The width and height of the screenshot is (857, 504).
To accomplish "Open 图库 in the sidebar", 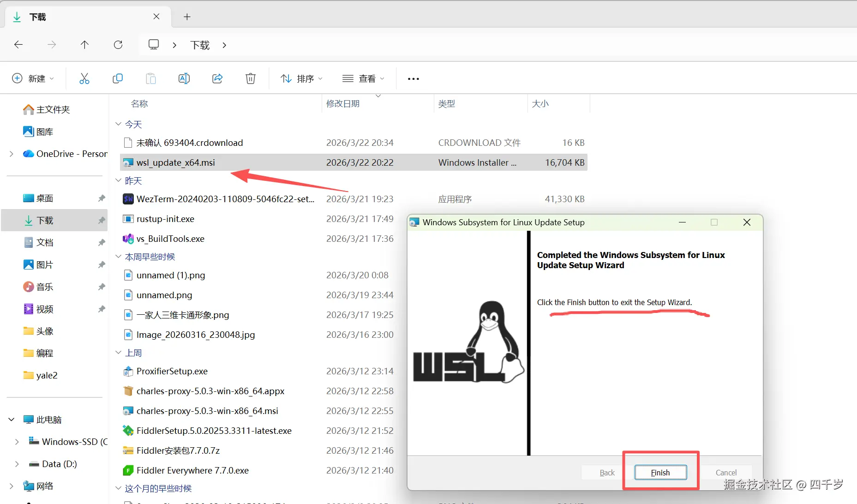I will [38, 132].
